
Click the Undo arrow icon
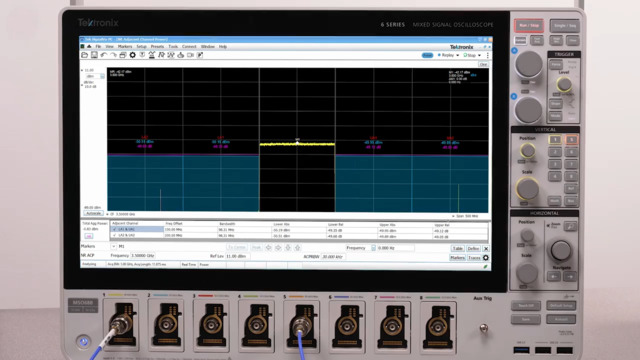(104, 55)
